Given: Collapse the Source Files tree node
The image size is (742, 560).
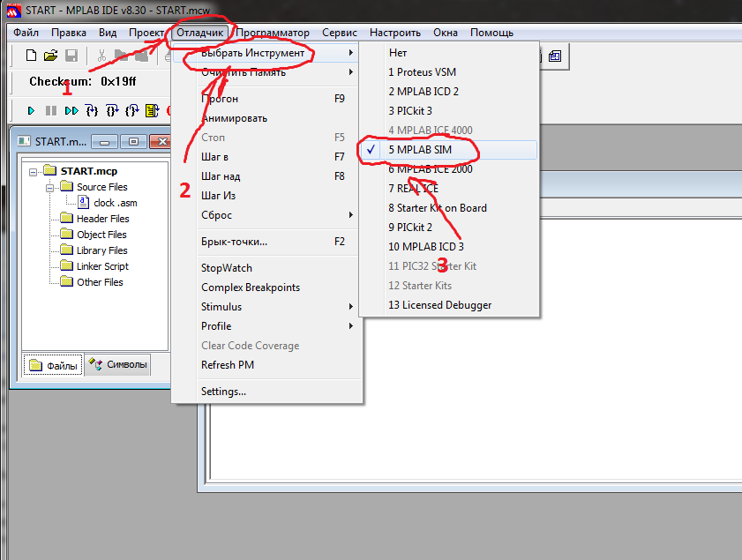Looking at the screenshot, I should coord(49,188).
